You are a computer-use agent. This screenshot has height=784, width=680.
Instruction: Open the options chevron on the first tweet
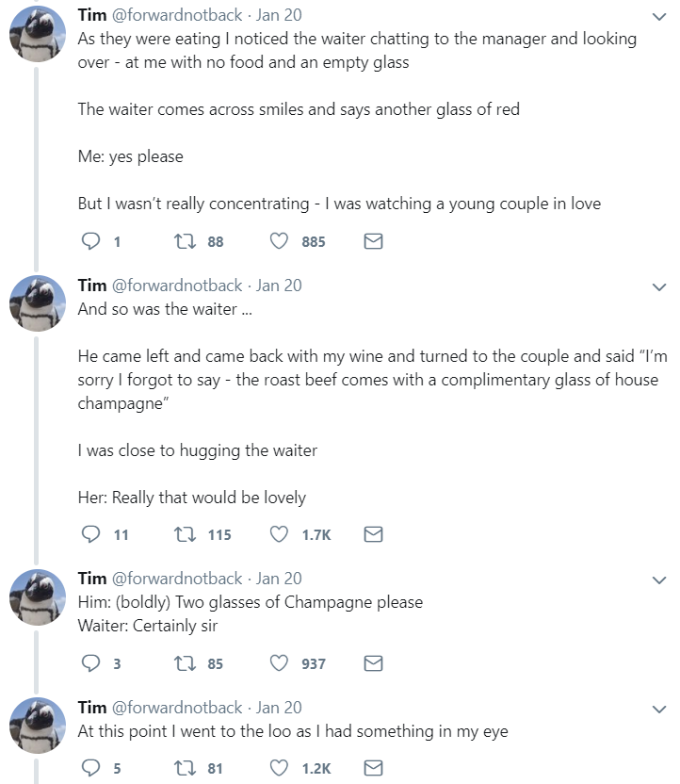(659, 17)
